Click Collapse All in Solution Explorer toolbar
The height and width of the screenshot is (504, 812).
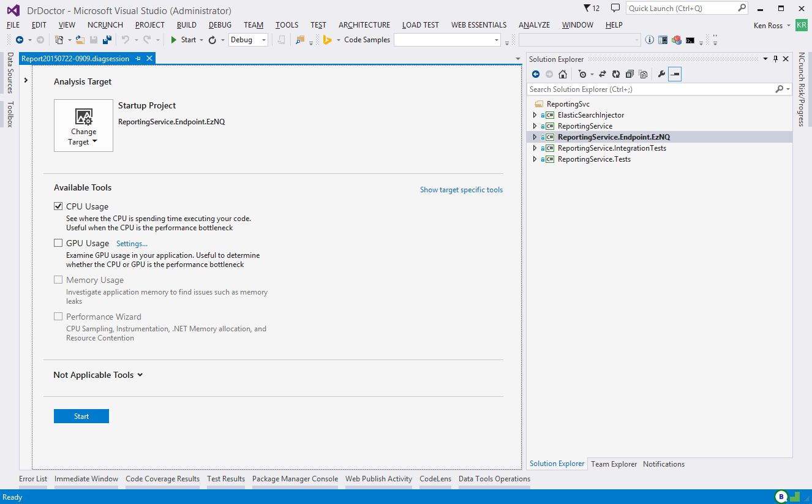coord(629,74)
